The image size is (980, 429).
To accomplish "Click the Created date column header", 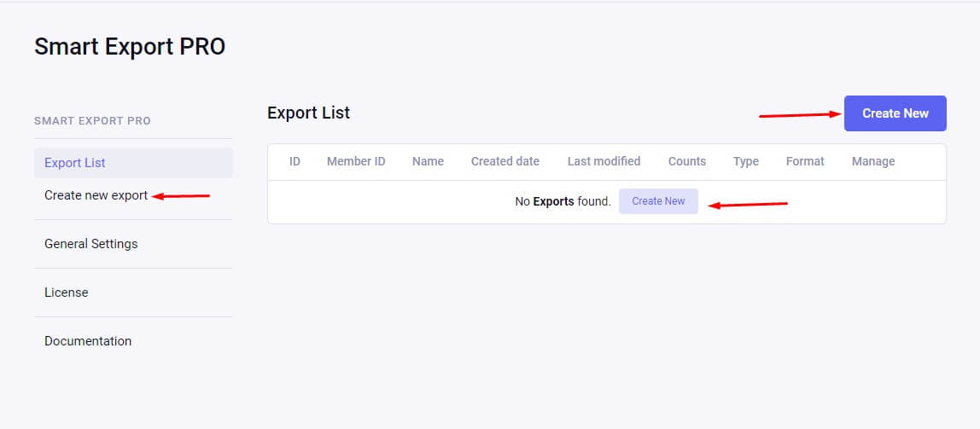I will (x=505, y=161).
